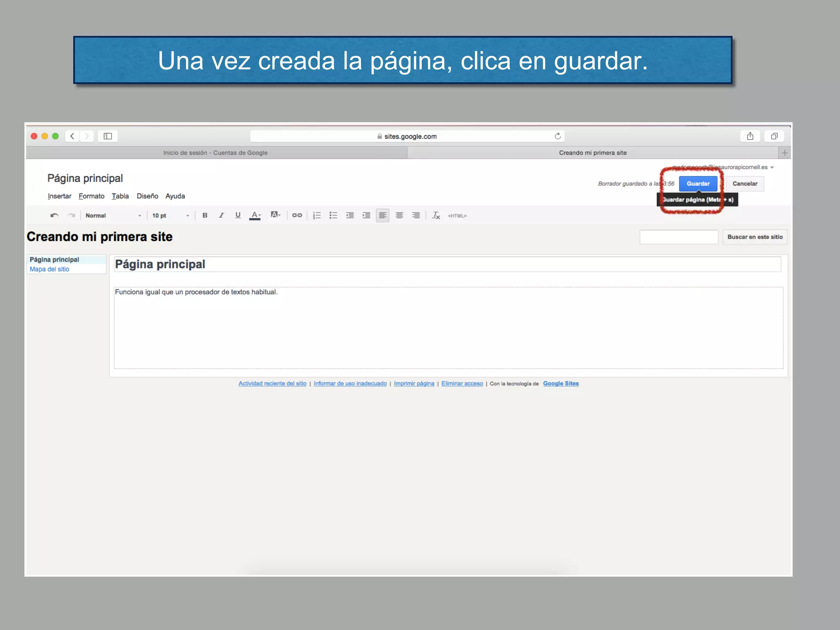Center align the text
Screen dimensions: 840x630
click(399, 215)
